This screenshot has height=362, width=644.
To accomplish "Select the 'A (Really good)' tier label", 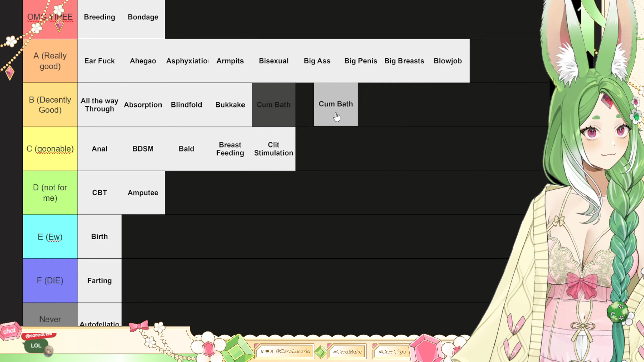I will (x=50, y=61).
